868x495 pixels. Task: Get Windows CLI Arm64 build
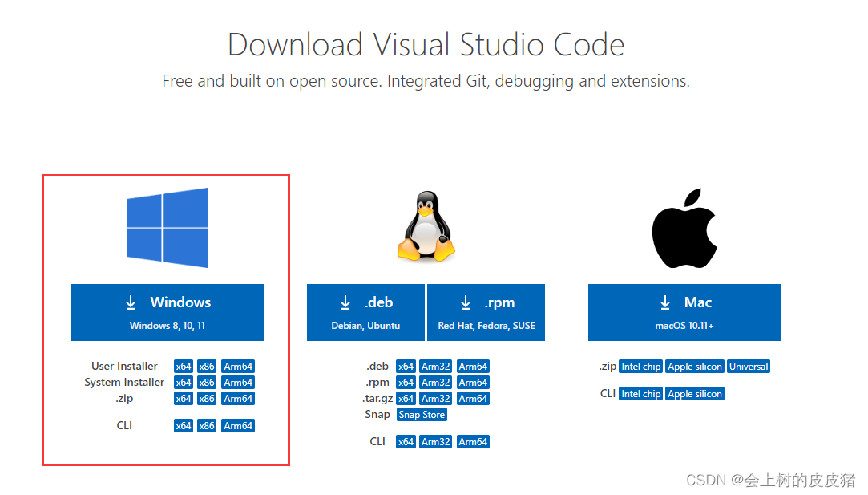tap(238, 426)
